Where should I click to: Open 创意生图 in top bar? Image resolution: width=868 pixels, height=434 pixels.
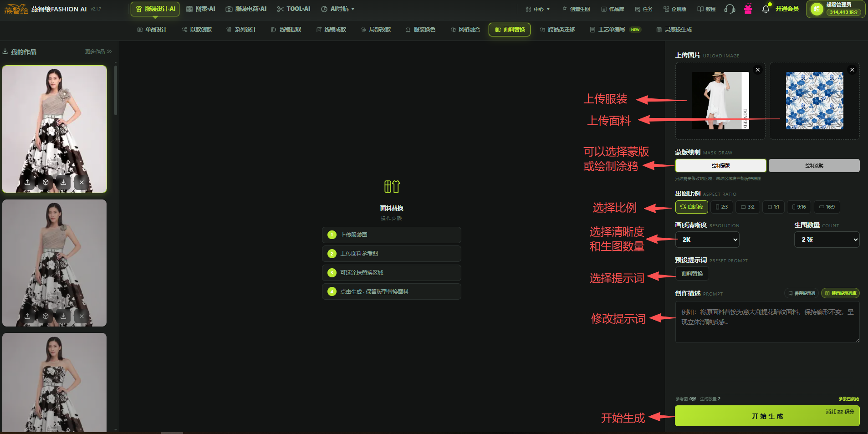click(x=576, y=9)
